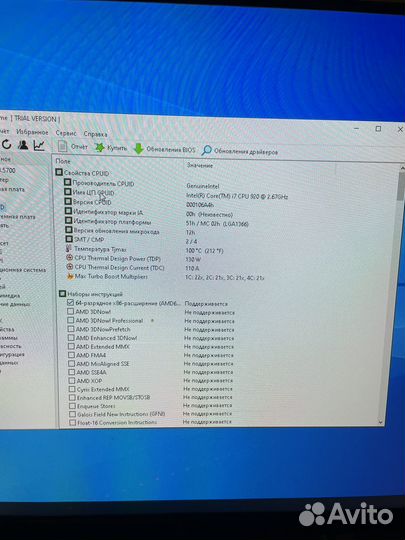
Task: Select icon beside SMT / CMP row
Action: (x=69, y=238)
